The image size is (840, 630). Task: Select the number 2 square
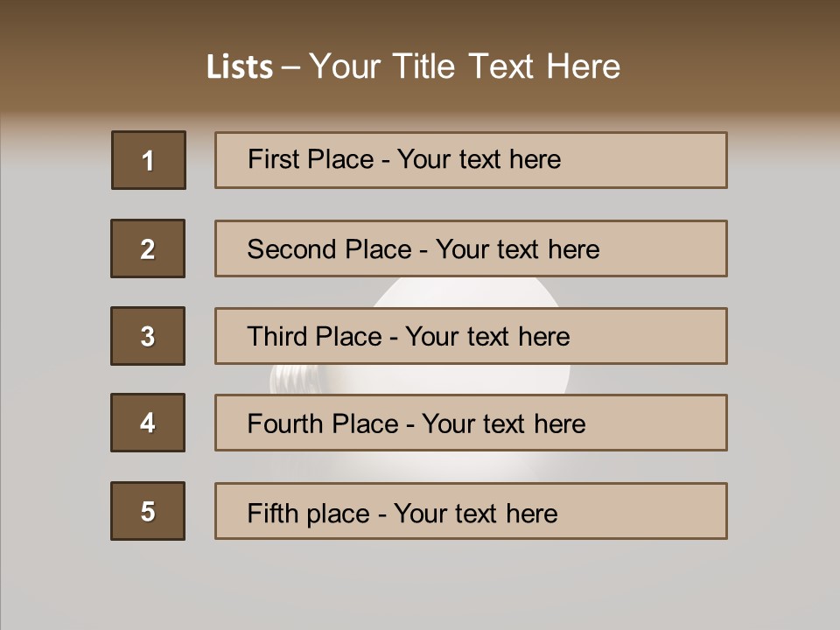(x=148, y=248)
